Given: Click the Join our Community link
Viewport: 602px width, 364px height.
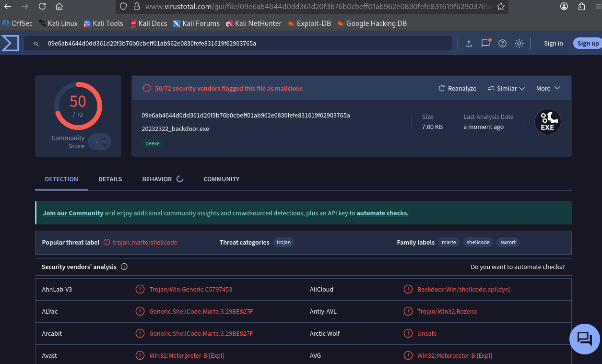Looking at the screenshot, I should pyautogui.click(x=73, y=213).
